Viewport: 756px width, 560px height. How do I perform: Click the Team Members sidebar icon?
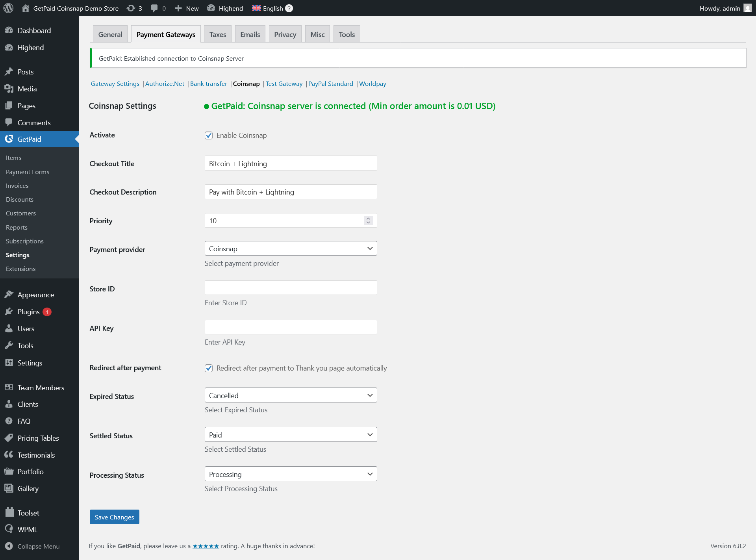point(9,388)
